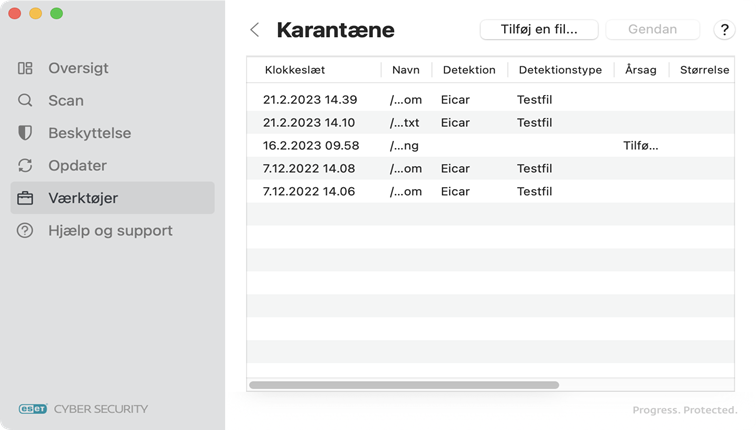Click the /...ng file name cell
The image size is (756, 430).
tap(404, 146)
